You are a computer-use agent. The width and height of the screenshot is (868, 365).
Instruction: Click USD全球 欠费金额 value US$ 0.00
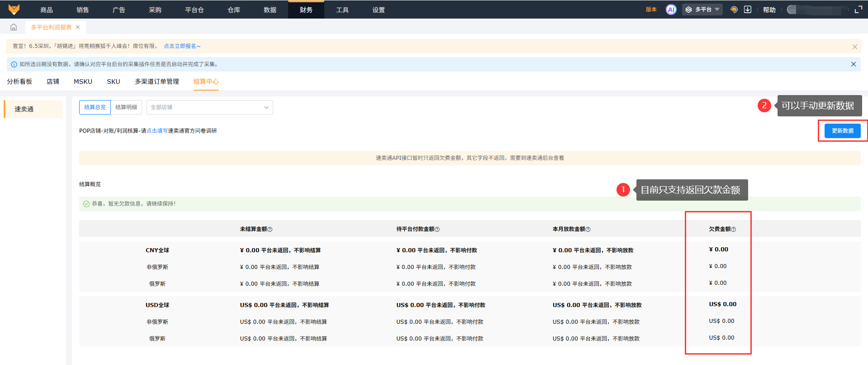point(723,304)
